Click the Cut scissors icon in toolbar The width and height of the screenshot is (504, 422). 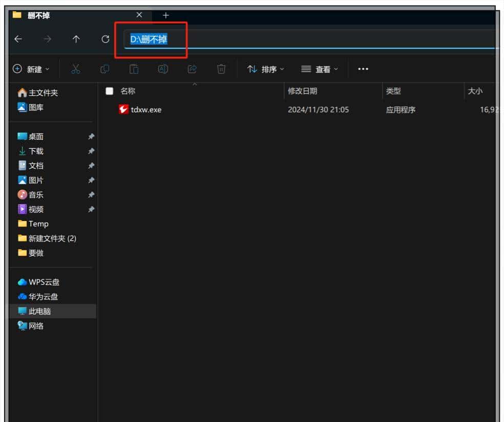76,69
